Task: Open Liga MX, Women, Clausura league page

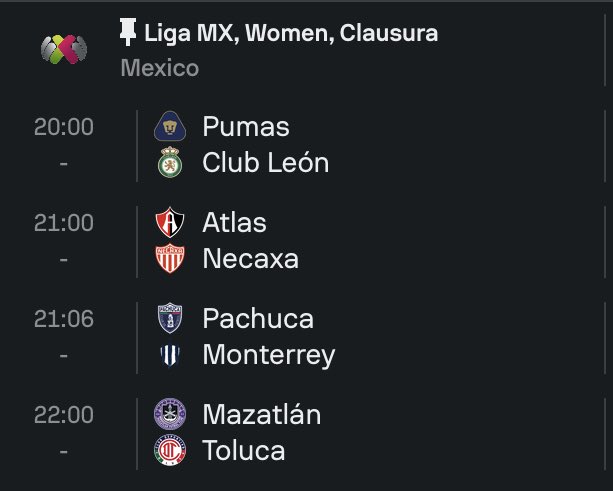Action: pyautogui.click(x=291, y=34)
